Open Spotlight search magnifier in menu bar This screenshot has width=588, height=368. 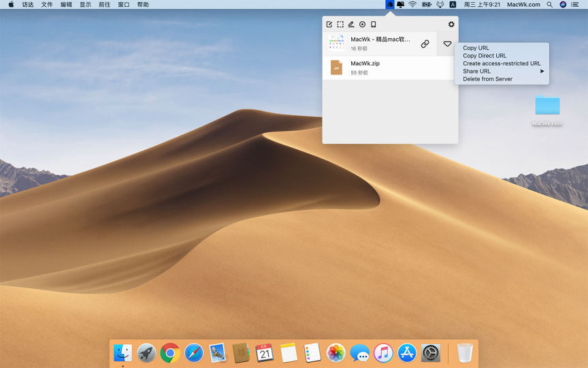[549, 5]
